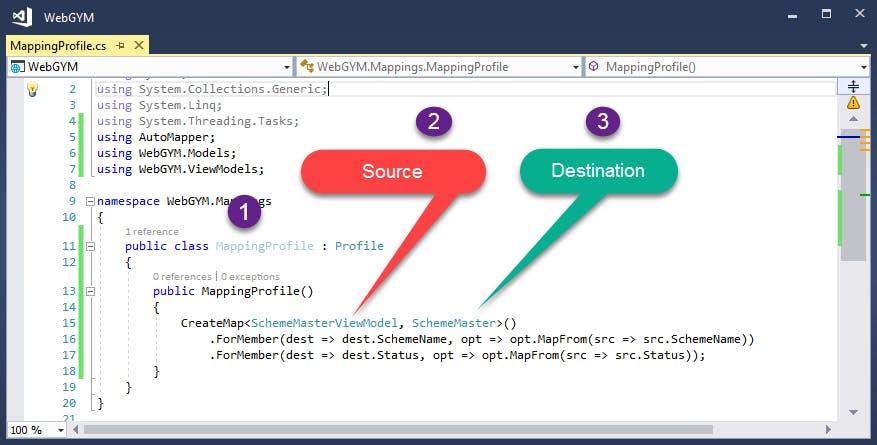This screenshot has width=877, height=445.
Task: Collapse the MappingProfile() constructor block
Action: 89,291
